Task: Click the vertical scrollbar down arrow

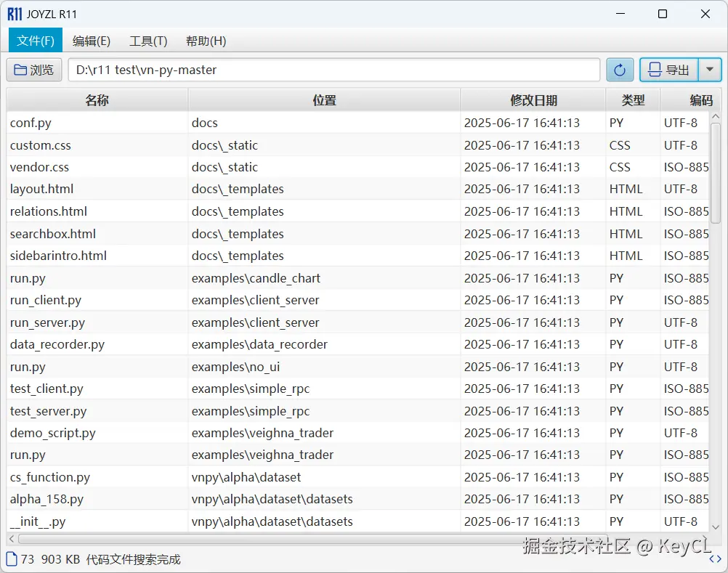Action: point(716,527)
